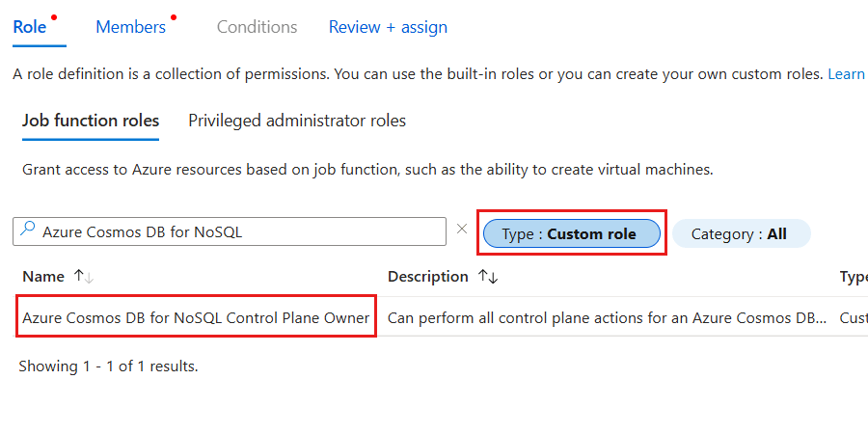
Task: Switch to the Role tab
Action: [30, 27]
